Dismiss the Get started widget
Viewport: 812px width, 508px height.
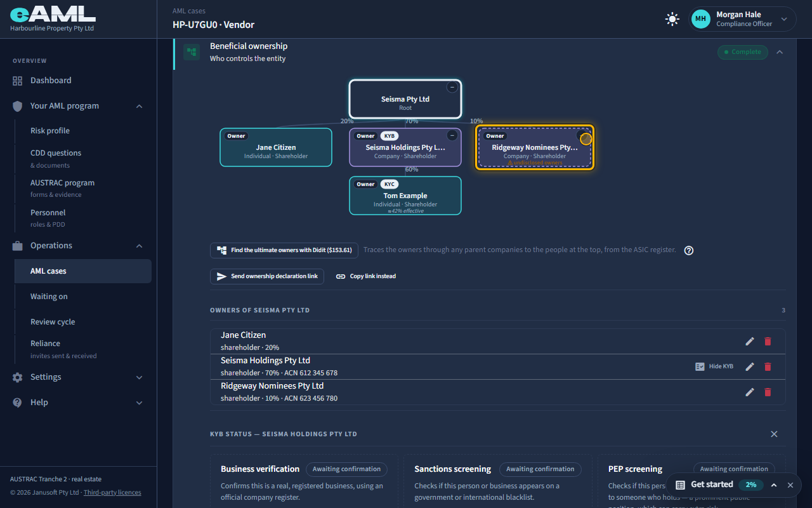click(x=790, y=485)
